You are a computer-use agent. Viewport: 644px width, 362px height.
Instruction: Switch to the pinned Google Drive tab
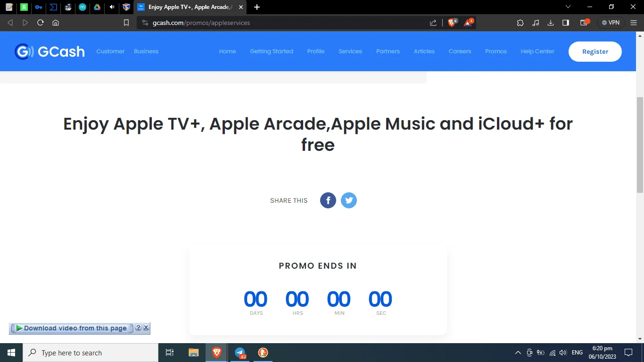[x=97, y=7]
